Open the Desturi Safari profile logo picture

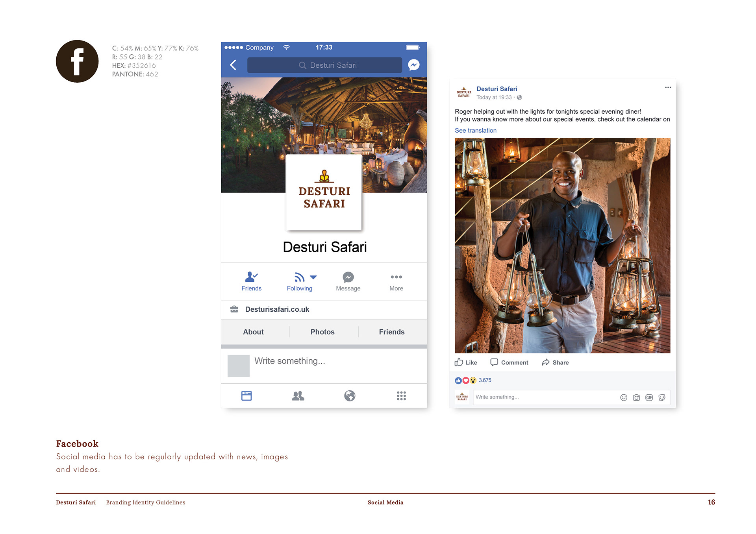pyautogui.click(x=324, y=192)
